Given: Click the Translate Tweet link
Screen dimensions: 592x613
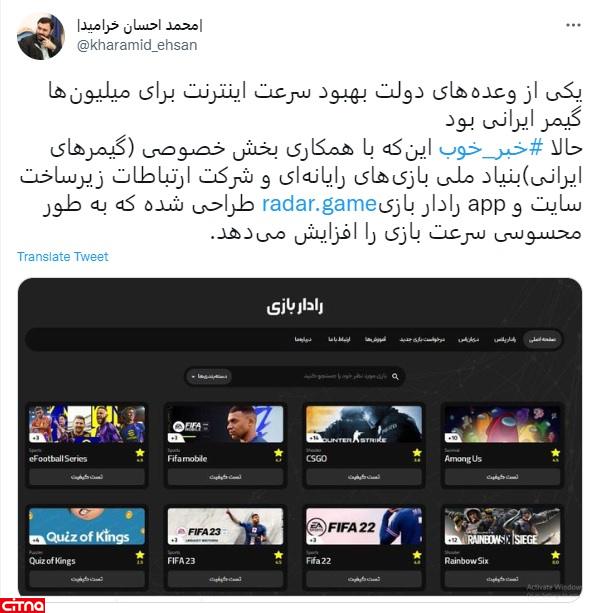Looking at the screenshot, I should (x=63, y=256).
